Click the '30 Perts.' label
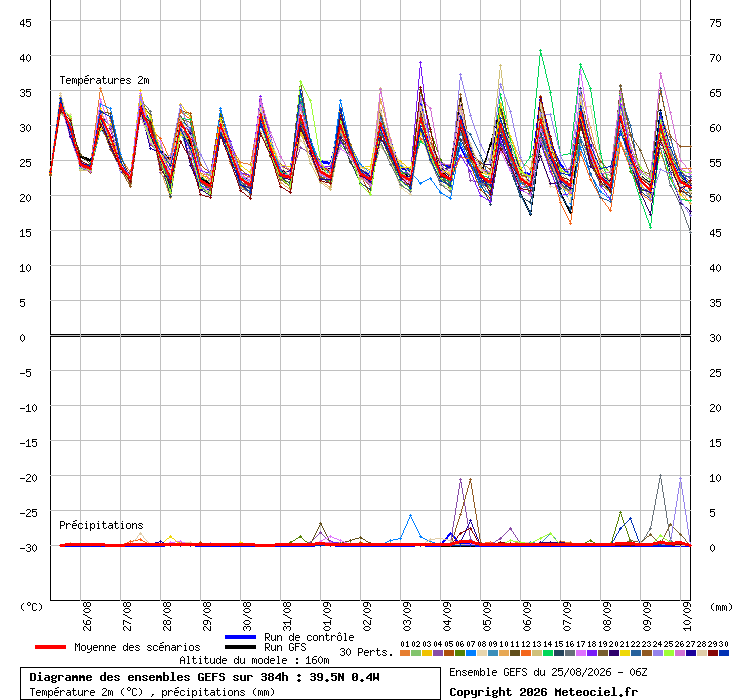Screen dimensions: 740x700 pos(366,652)
